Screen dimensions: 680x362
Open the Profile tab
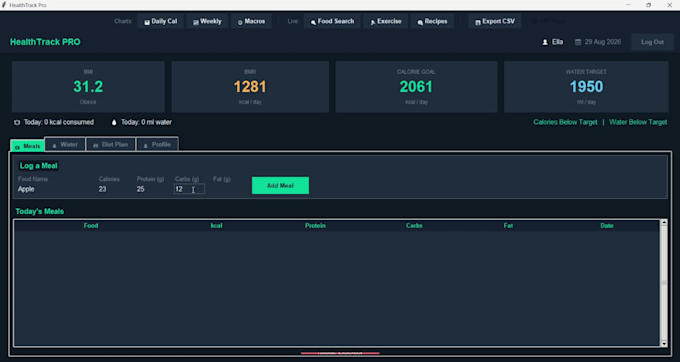click(157, 144)
